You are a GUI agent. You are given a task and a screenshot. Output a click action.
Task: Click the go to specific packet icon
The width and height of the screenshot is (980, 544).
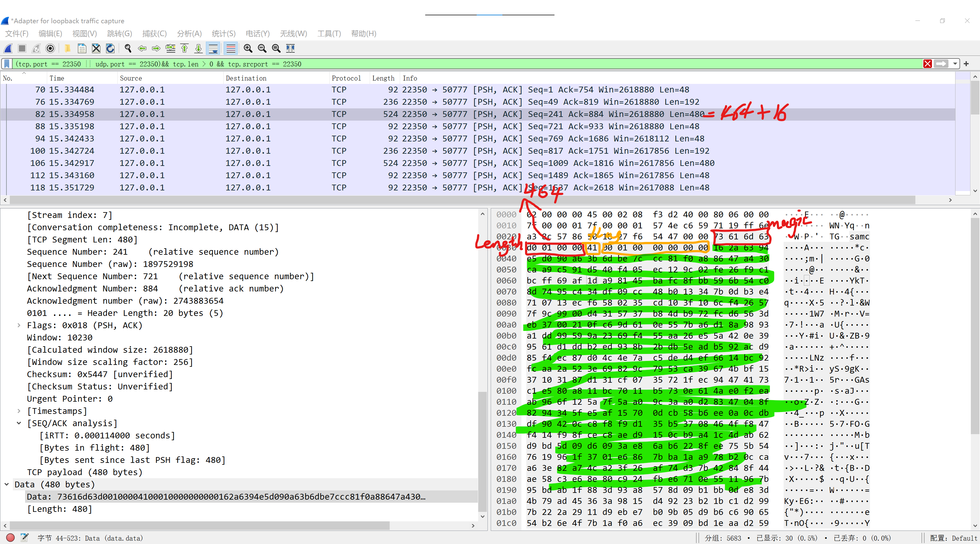tap(170, 48)
